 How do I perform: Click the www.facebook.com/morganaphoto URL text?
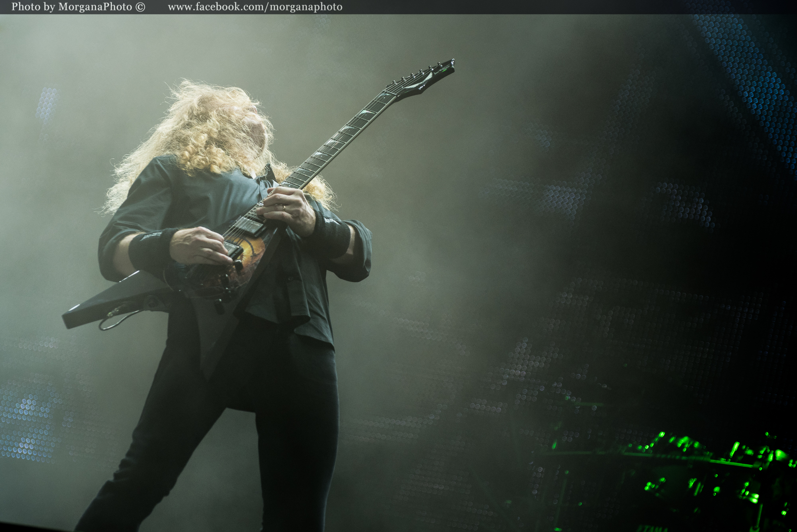coord(255,7)
